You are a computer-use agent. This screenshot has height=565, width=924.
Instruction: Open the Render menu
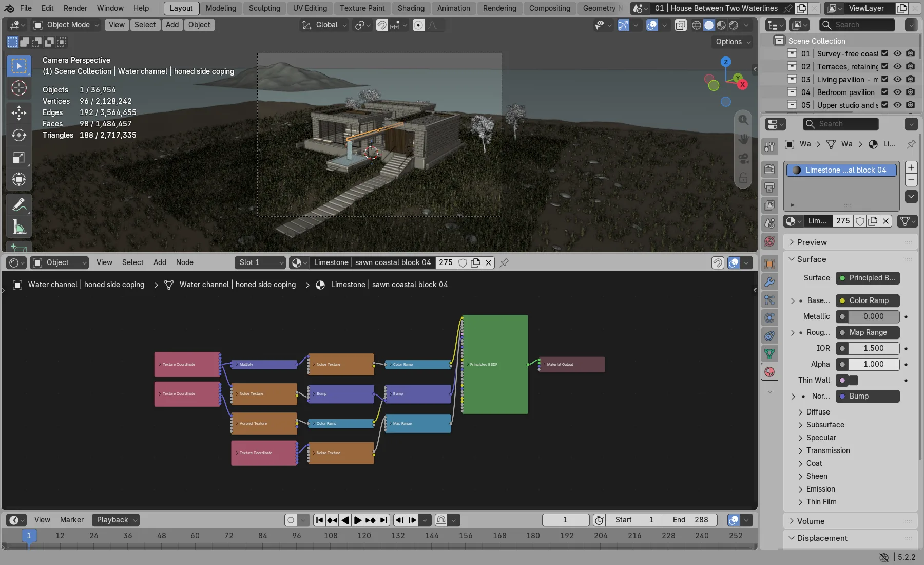click(75, 8)
